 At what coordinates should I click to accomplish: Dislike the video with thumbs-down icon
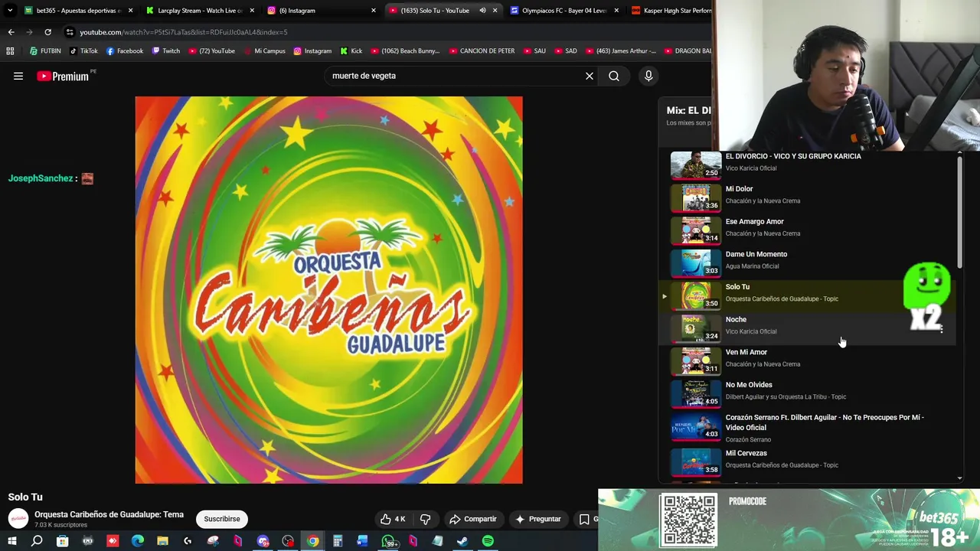tap(425, 519)
